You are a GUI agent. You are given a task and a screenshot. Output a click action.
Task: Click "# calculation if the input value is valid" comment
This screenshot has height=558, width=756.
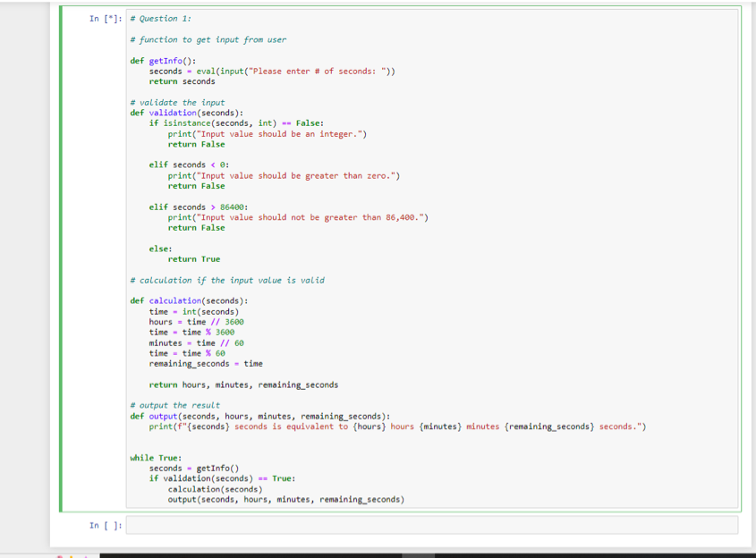click(227, 281)
